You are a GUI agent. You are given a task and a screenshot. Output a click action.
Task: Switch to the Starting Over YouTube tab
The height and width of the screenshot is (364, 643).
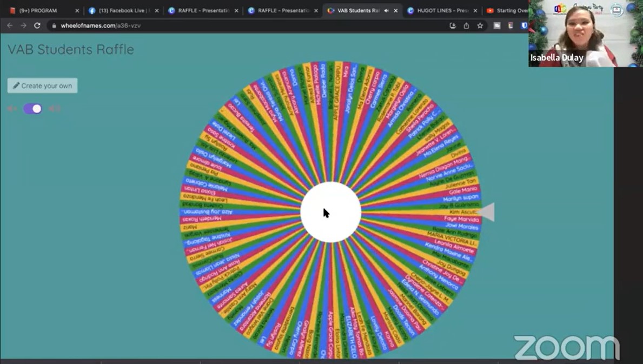pos(507,11)
